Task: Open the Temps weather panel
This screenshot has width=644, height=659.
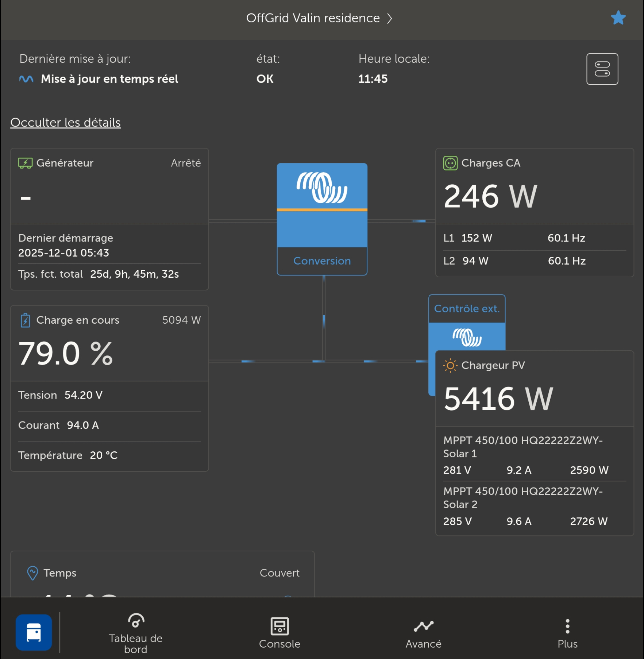Action: coord(59,573)
